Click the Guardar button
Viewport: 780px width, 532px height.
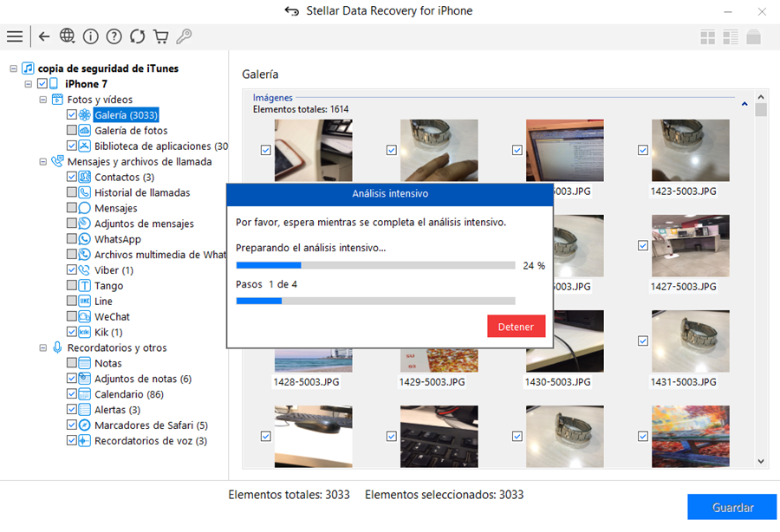732,508
